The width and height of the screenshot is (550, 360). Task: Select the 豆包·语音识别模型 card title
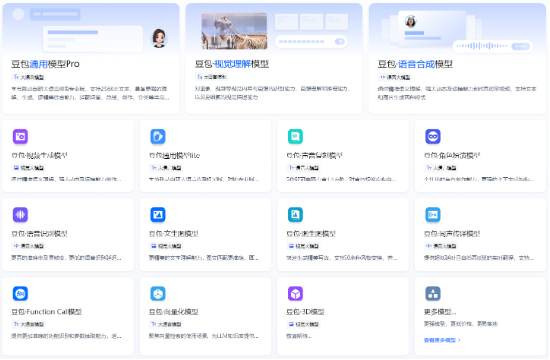coord(39,233)
